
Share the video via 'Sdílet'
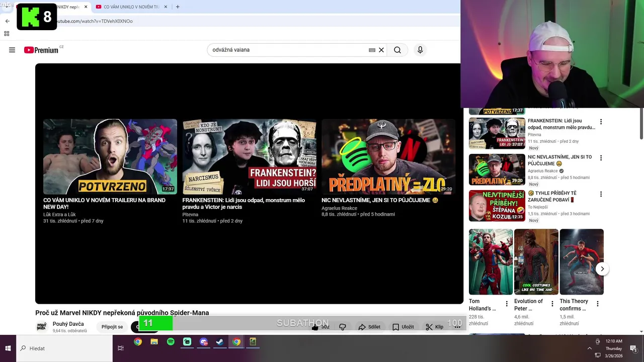369,327
